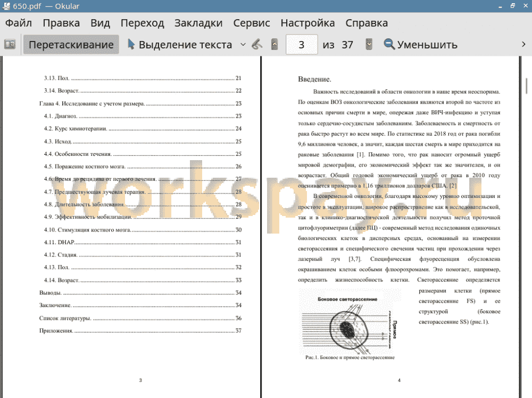Expand the selection tool dropdown arrow
The width and height of the screenshot is (532, 398).
click(243, 45)
